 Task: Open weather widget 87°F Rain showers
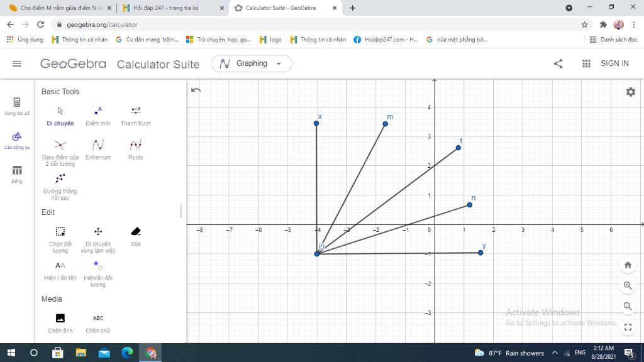[509, 353]
